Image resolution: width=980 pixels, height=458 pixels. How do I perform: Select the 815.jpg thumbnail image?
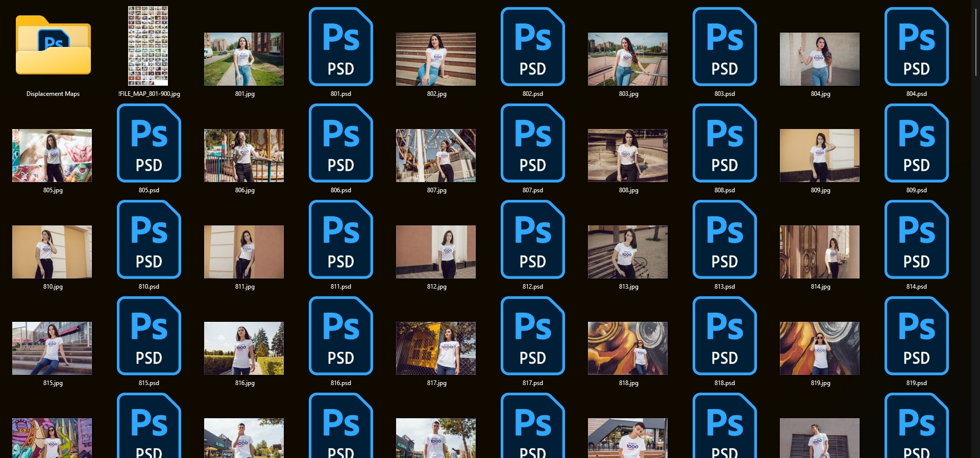[x=52, y=348]
